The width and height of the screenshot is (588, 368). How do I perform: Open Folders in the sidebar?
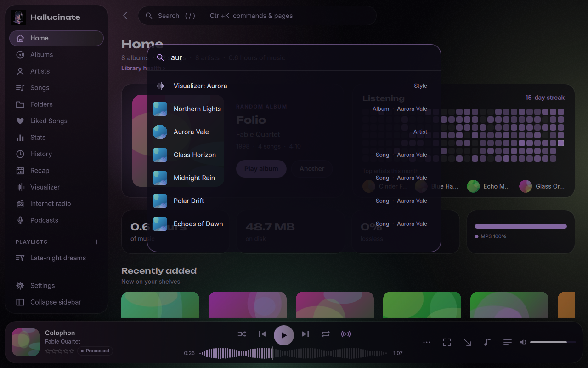click(57, 104)
